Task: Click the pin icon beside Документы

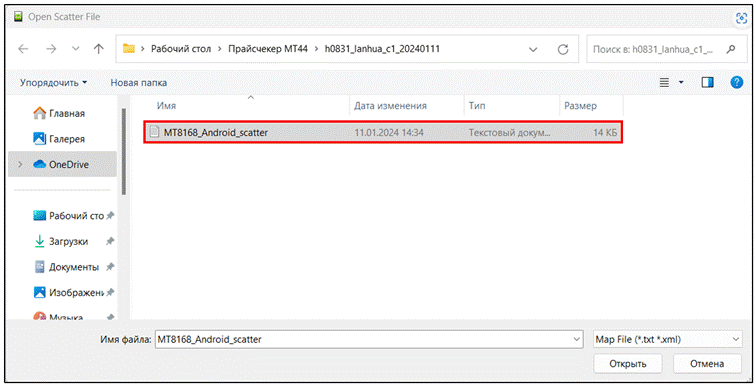Action: 110,266
